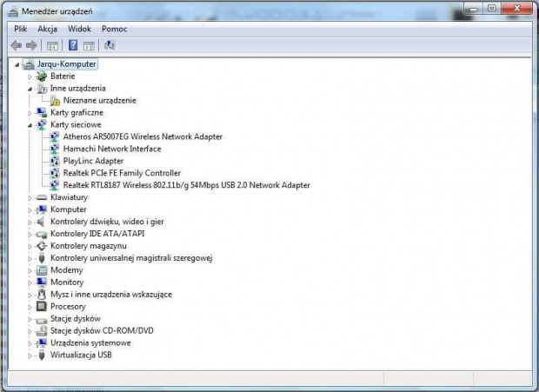Collapse the Jarqu-Komputer root node
Image resolution: width=539 pixels, height=392 pixels.
(17, 64)
